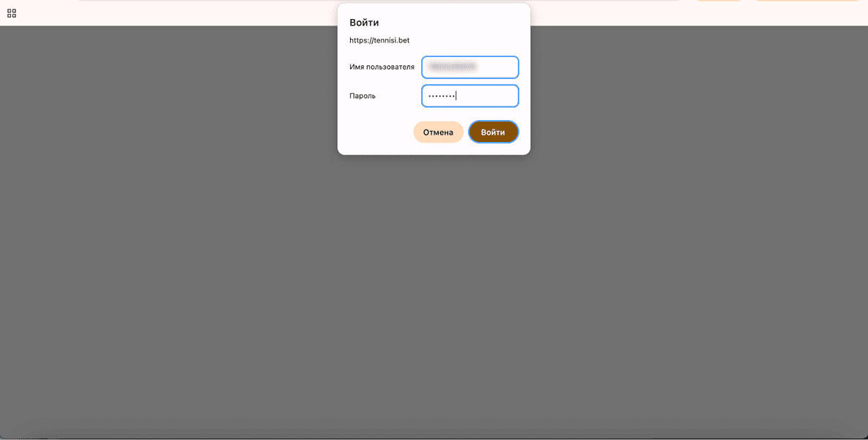The height and width of the screenshot is (440, 868).
Task: Click the dimmed page area below dialog
Action: coord(434,293)
